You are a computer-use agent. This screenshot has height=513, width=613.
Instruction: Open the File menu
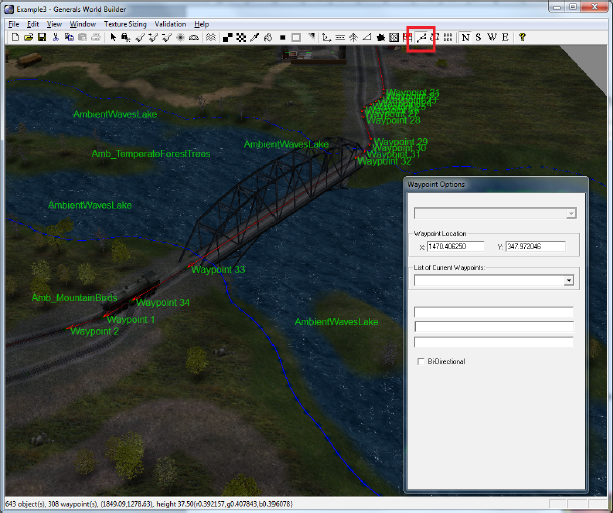point(14,24)
